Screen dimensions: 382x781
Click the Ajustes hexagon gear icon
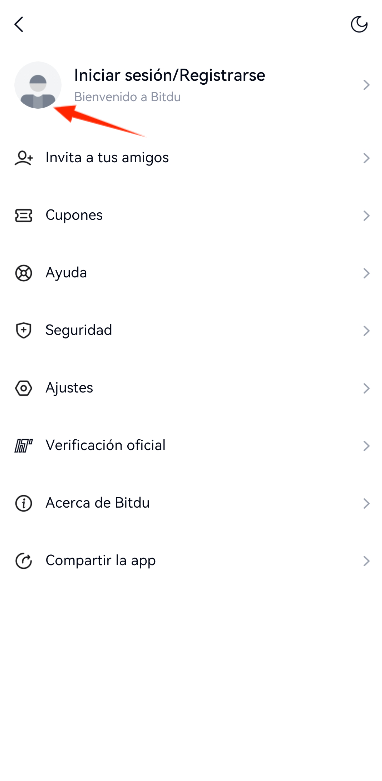click(x=23, y=388)
